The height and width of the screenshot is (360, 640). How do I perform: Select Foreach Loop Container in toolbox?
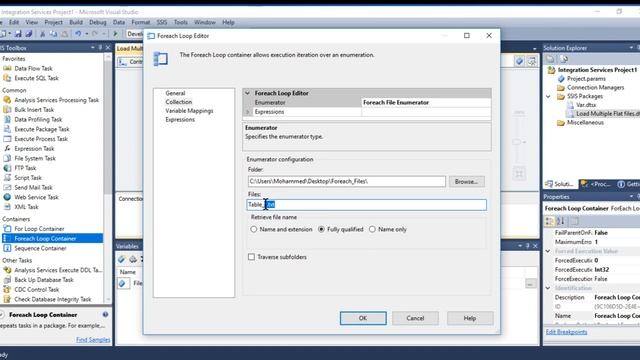coord(52,239)
